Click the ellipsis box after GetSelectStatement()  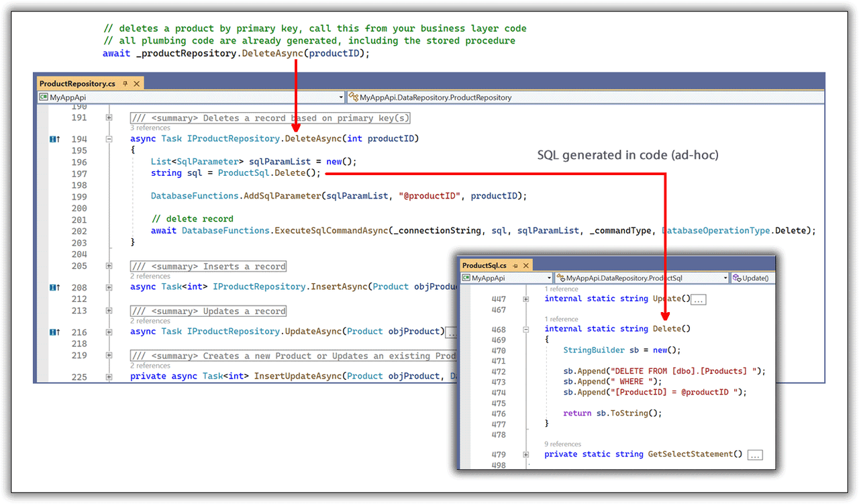(755, 455)
